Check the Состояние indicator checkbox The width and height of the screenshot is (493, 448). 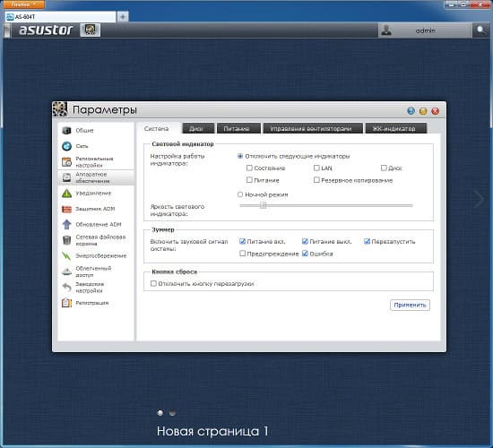[x=249, y=168]
